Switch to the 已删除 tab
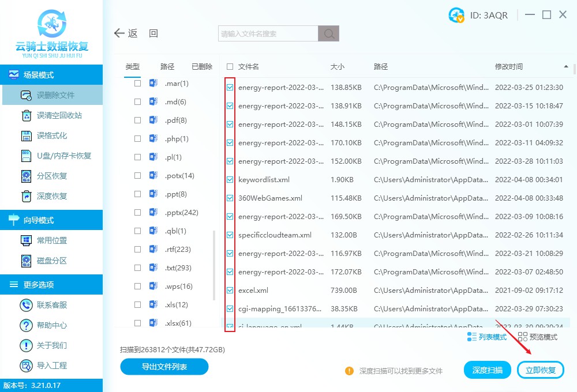 (x=201, y=66)
